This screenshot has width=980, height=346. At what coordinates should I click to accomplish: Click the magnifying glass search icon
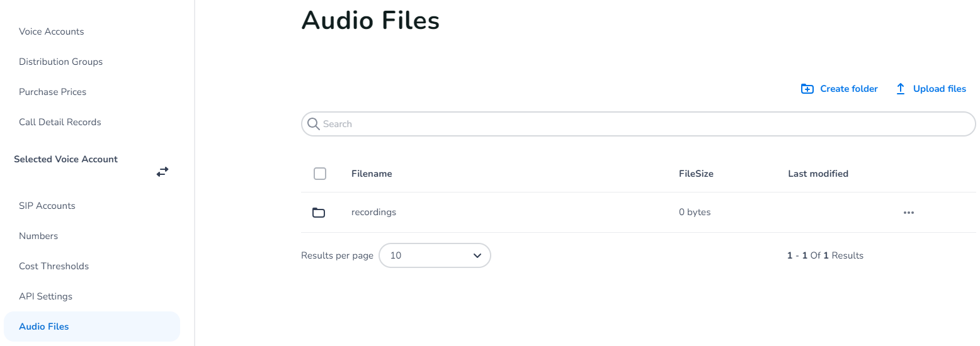[x=313, y=124]
